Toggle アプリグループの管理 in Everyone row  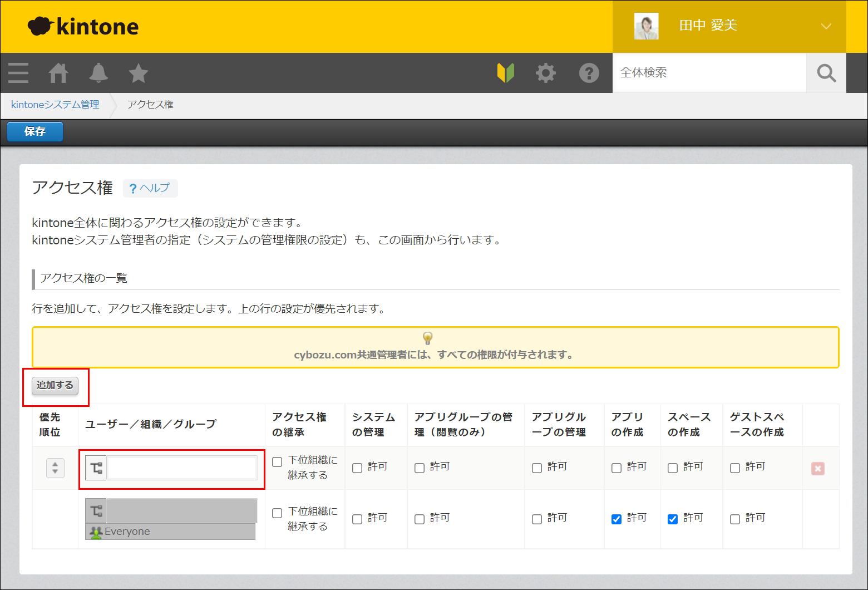(537, 519)
